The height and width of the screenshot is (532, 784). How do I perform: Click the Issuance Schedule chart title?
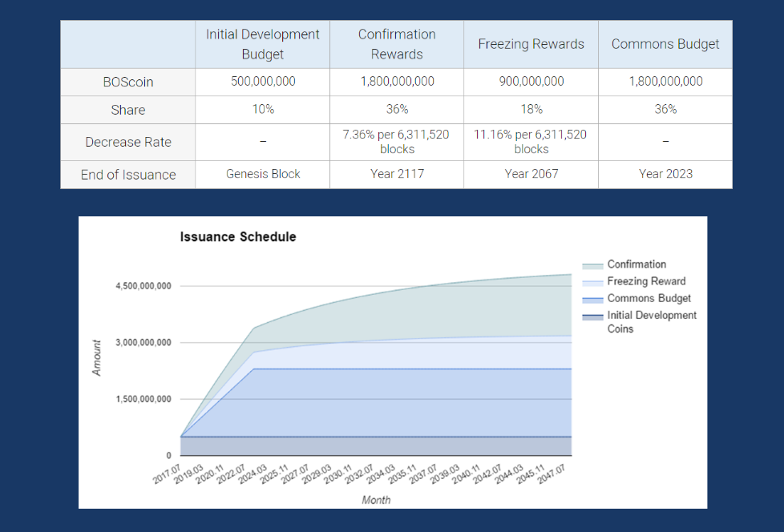(x=238, y=237)
